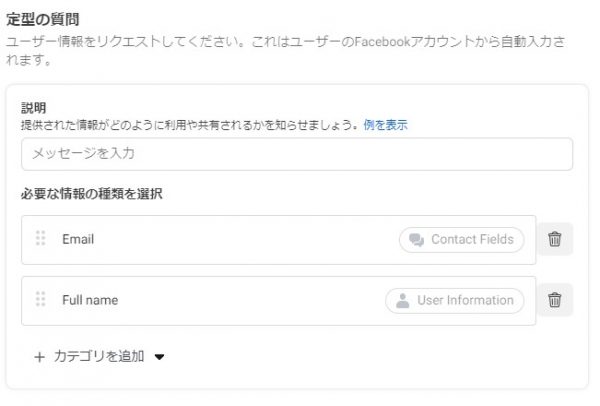Open the 例を表示 link
The width and height of the screenshot is (600, 406).
pos(385,125)
